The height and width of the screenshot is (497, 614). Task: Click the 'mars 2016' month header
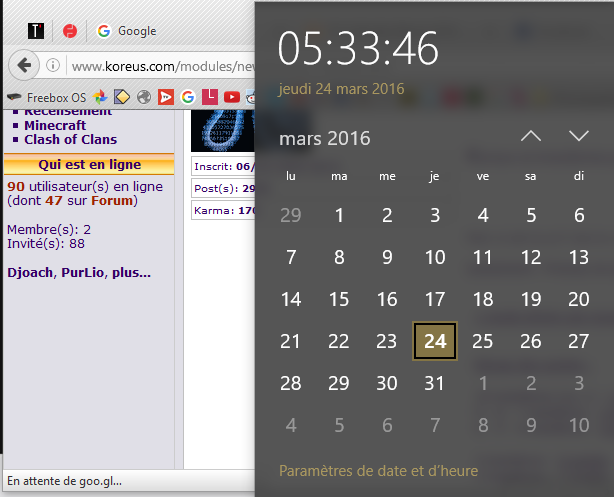[x=325, y=138]
